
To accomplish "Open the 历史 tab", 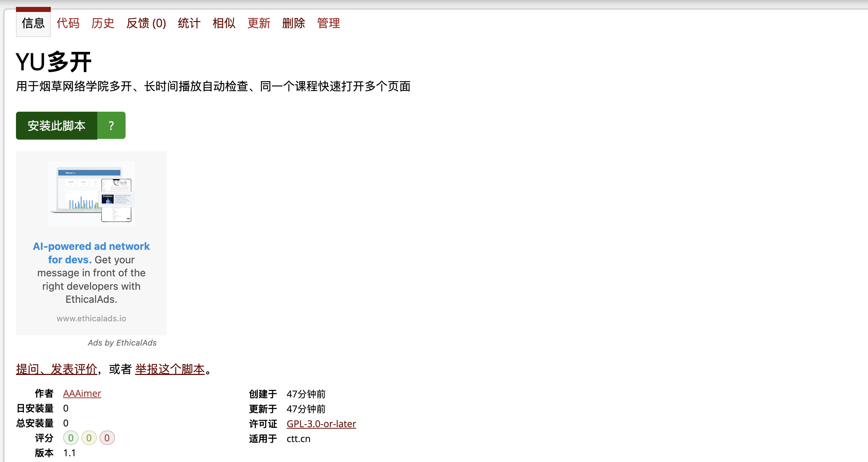I will coord(103,23).
